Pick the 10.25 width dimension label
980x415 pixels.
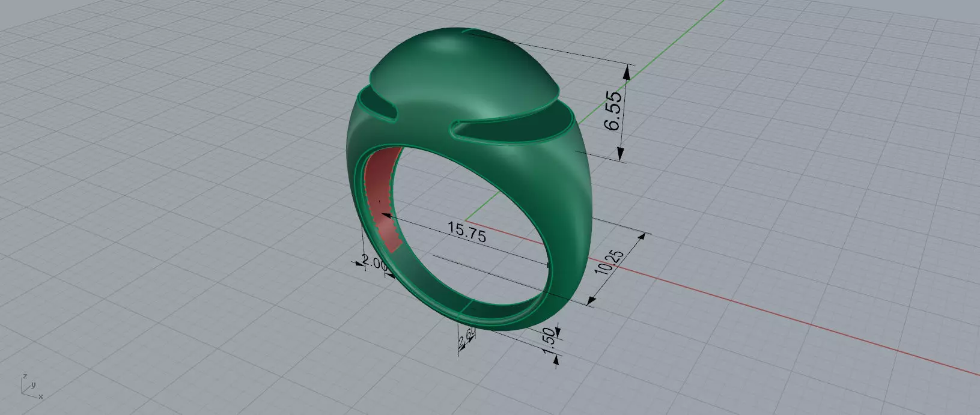(608, 262)
